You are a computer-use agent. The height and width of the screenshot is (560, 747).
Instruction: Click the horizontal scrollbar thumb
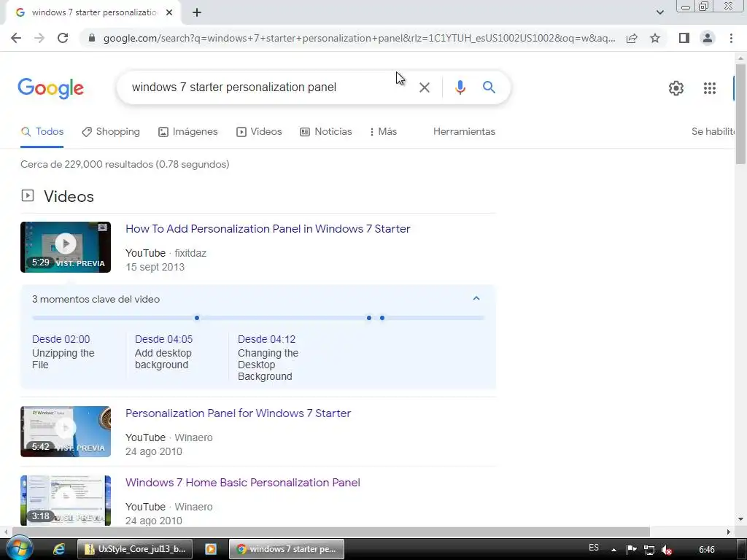pos(331,532)
